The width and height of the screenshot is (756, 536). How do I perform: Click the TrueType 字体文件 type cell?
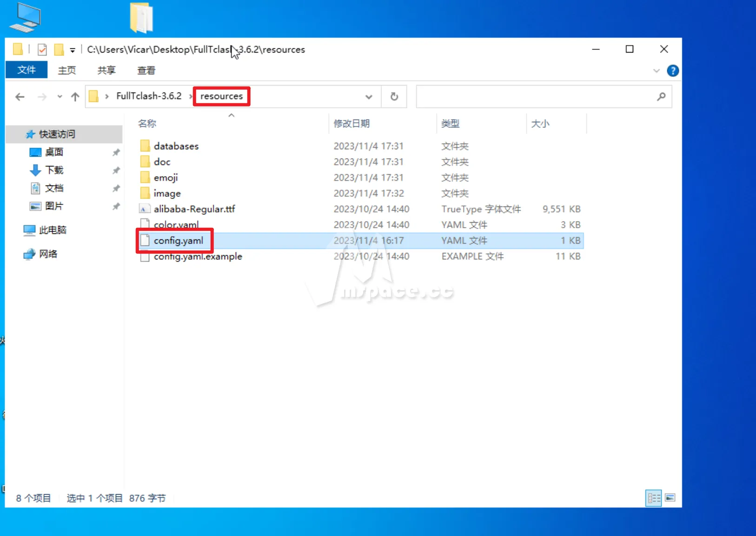(481, 209)
